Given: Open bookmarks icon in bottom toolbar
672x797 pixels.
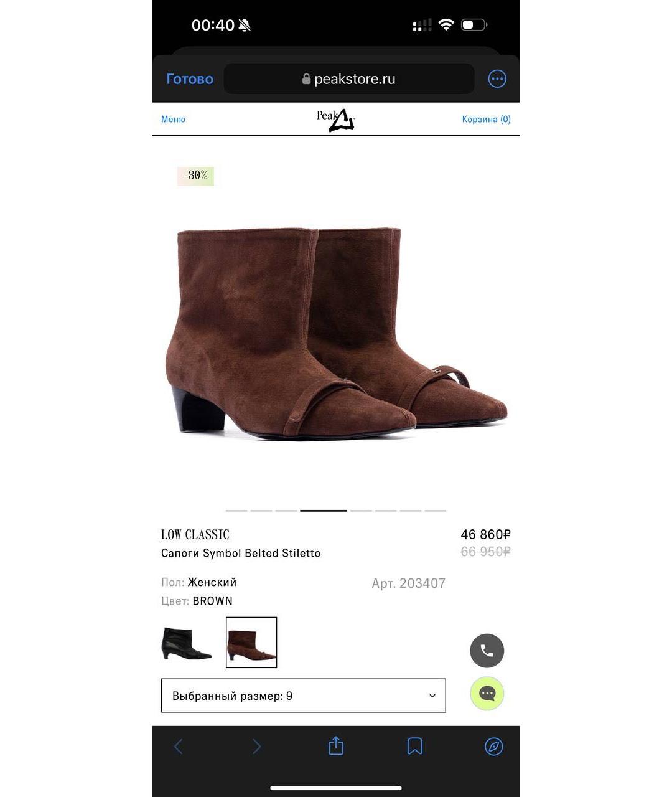Looking at the screenshot, I should pyautogui.click(x=415, y=746).
